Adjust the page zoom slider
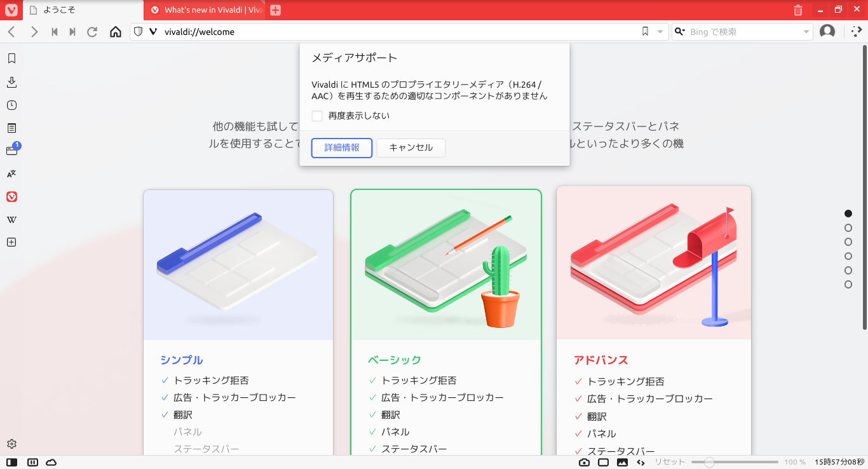Image resolution: width=868 pixels, height=469 pixels. pyautogui.click(x=735, y=462)
